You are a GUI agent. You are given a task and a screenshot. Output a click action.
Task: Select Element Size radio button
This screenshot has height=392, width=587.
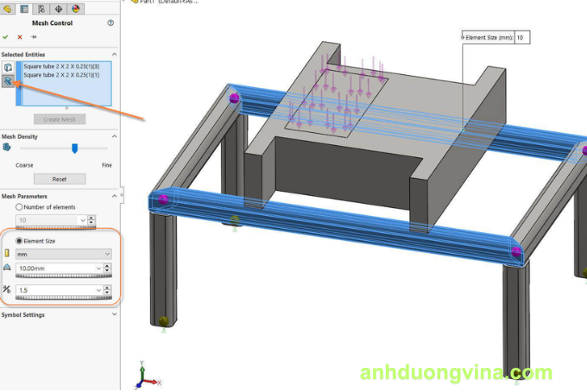pos(21,241)
